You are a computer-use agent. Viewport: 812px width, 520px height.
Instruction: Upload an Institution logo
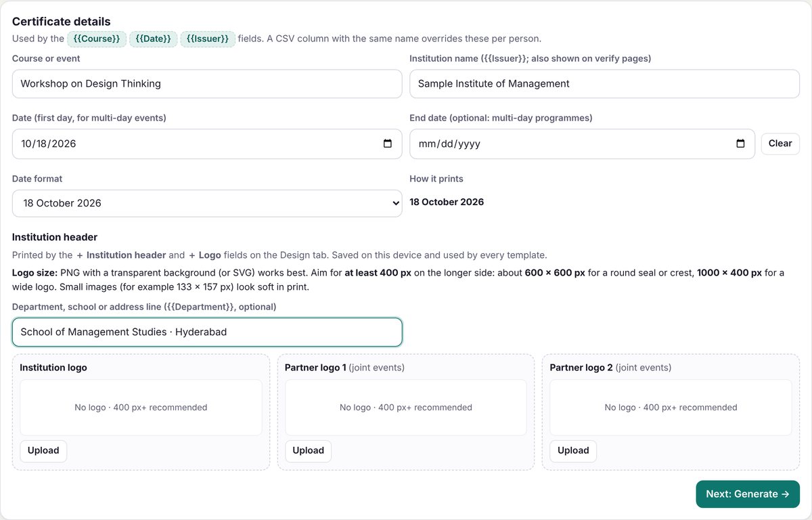(43, 451)
